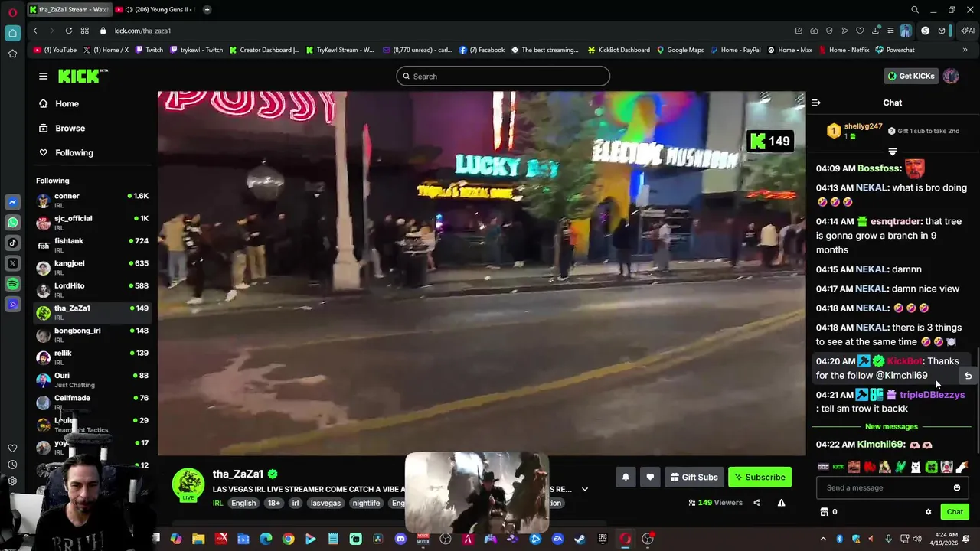This screenshot has height=551, width=980.
Task: Focus the Kick search field
Action: pos(503,76)
